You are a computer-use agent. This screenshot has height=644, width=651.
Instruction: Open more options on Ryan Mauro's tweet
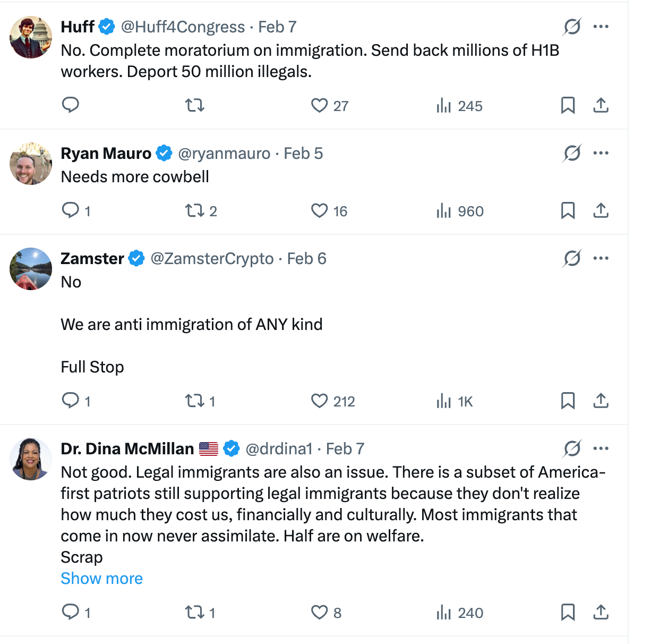(601, 153)
